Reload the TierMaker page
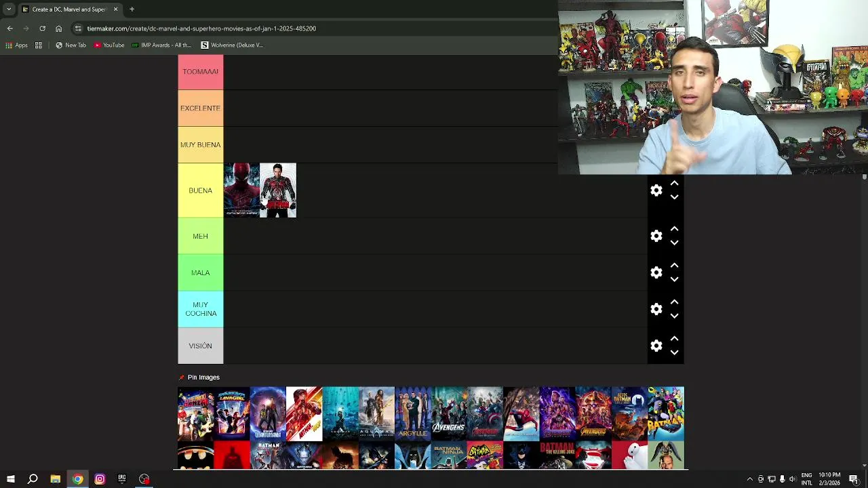Viewport: 868px width, 488px height. (x=42, y=28)
